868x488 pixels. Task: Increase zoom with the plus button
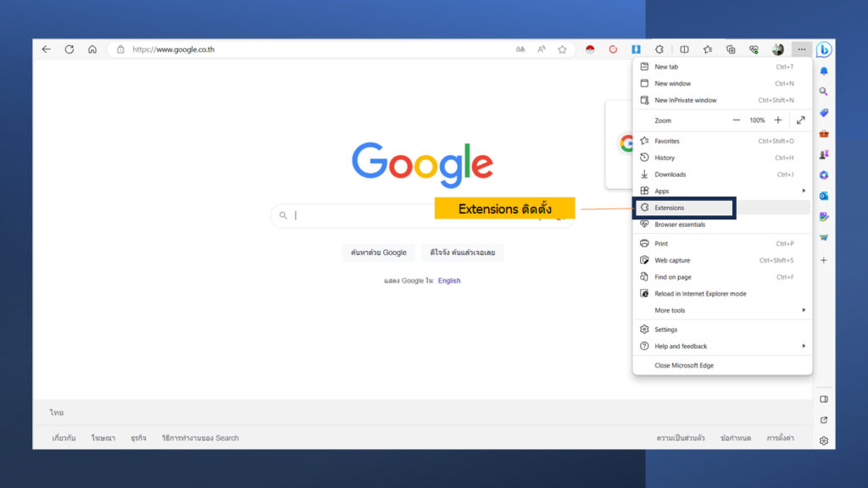778,120
